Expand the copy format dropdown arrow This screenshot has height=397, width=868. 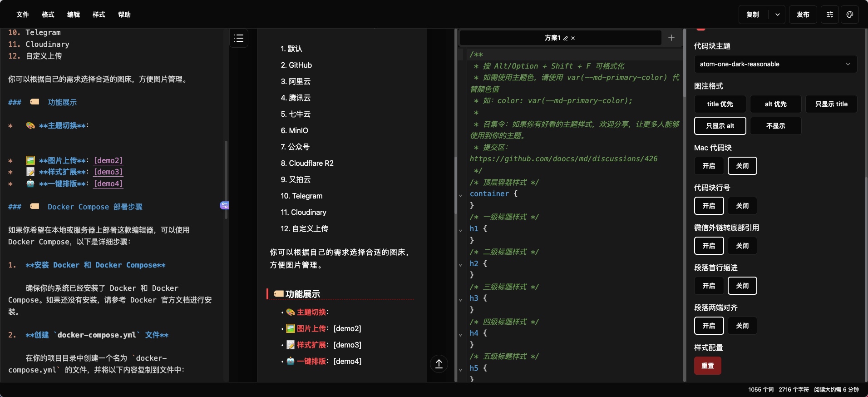pyautogui.click(x=778, y=15)
